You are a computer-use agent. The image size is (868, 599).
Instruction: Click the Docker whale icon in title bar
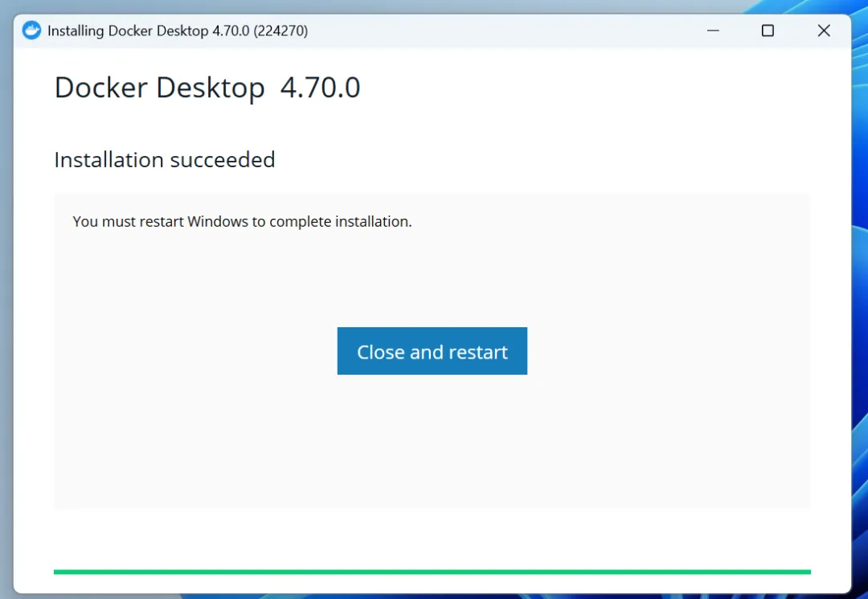coord(31,31)
